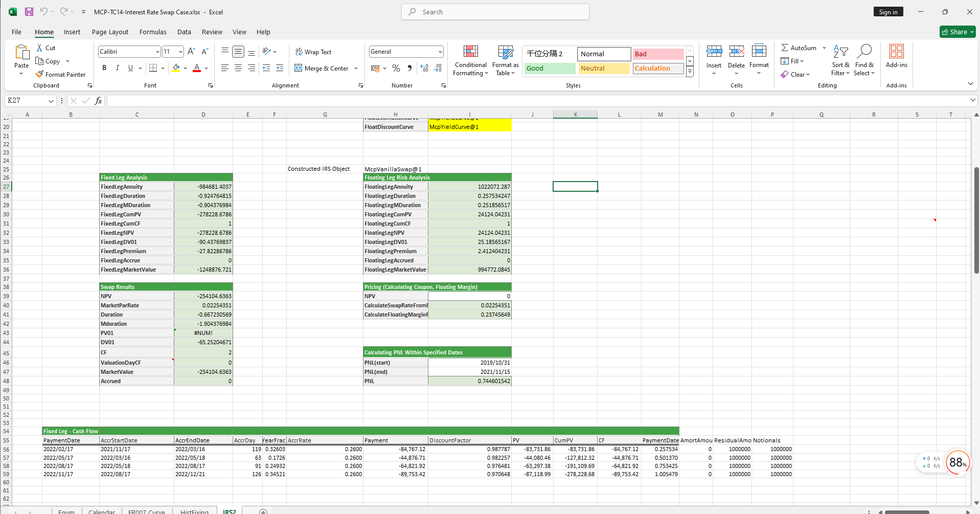Click Format cells icon

coord(759,52)
